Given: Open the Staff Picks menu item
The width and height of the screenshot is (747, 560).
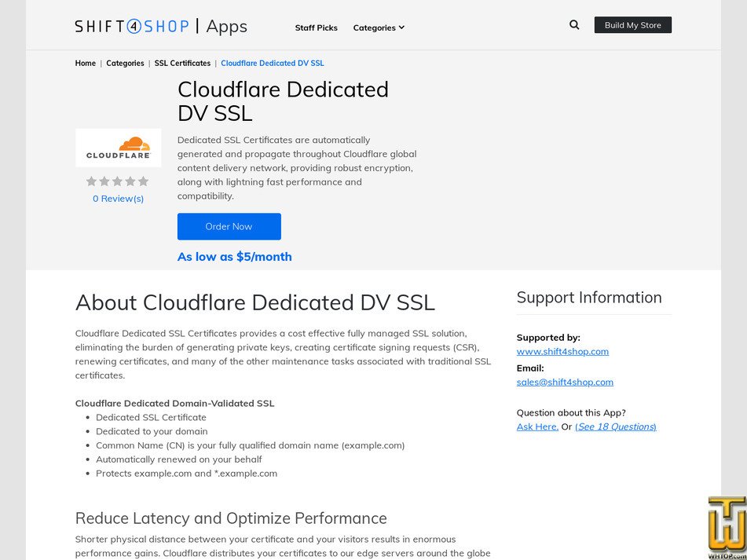Looking at the screenshot, I should coord(317,27).
